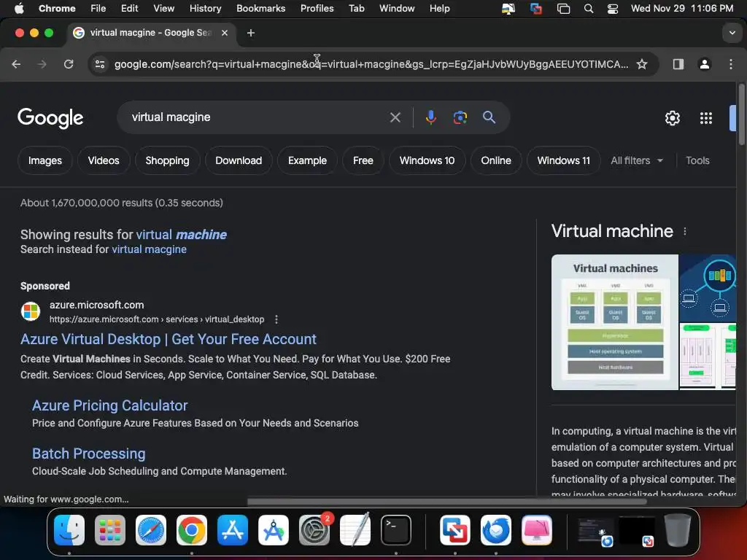Open Azure Virtual Desktop free account link

tap(169, 339)
